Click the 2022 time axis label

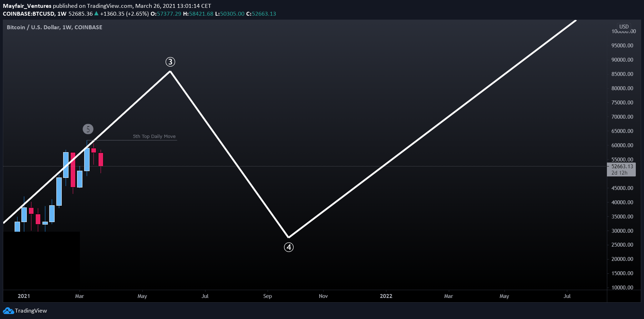coord(386,296)
